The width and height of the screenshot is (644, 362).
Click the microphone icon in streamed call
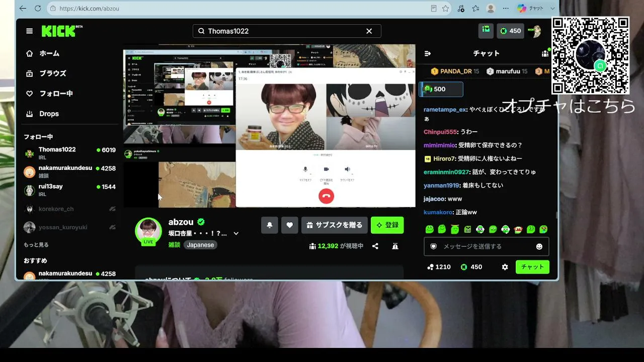[x=305, y=169]
